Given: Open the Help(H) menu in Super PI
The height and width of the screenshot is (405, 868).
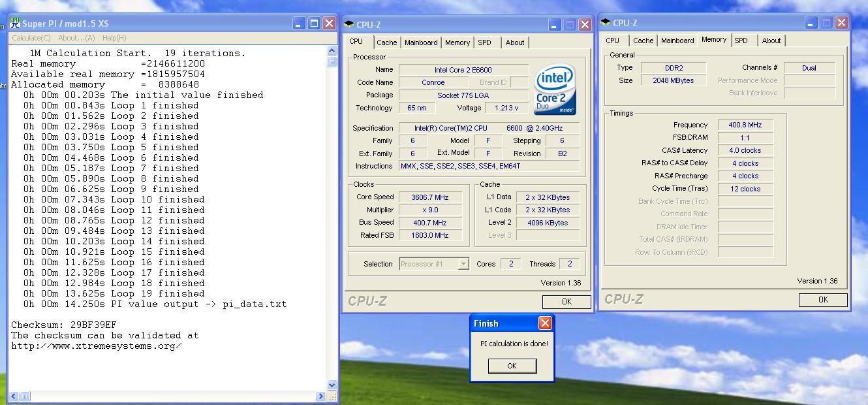Looking at the screenshot, I should (x=114, y=38).
